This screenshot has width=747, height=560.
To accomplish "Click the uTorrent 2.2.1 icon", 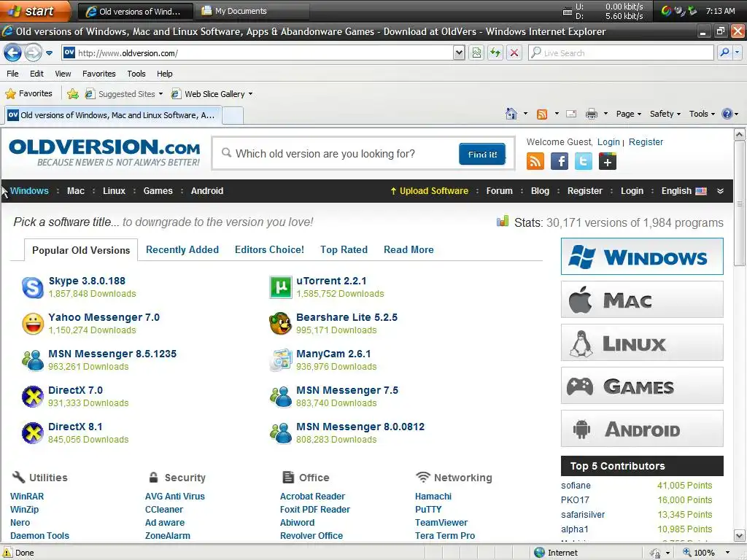I will tap(281, 287).
